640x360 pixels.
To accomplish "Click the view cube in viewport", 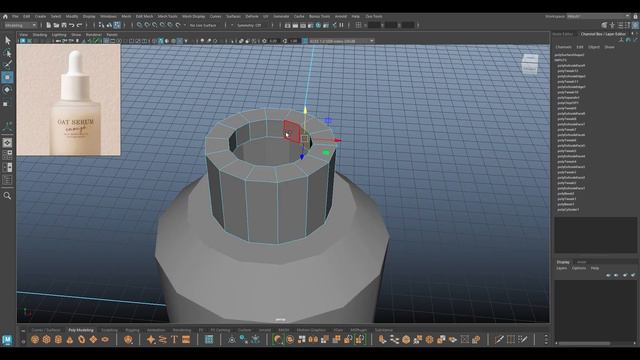I will [530, 64].
